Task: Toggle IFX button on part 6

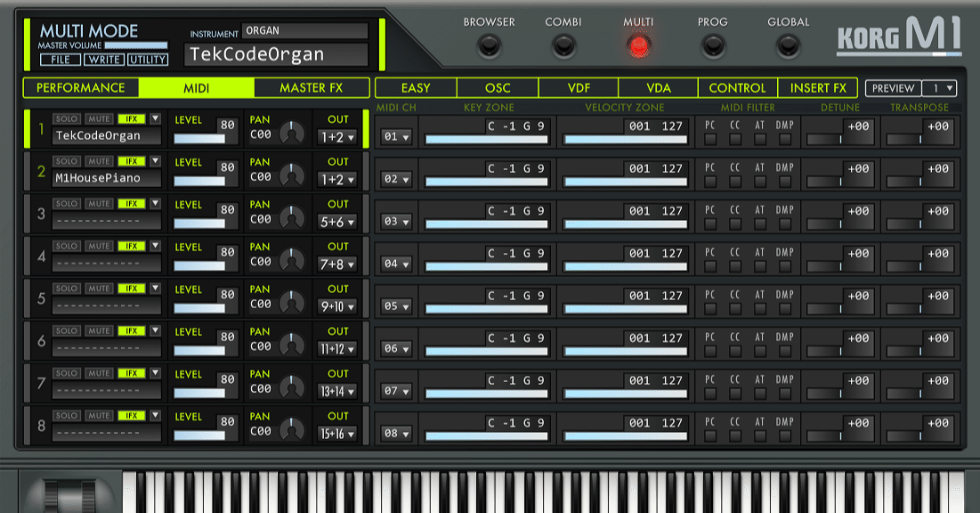Action: (x=131, y=331)
